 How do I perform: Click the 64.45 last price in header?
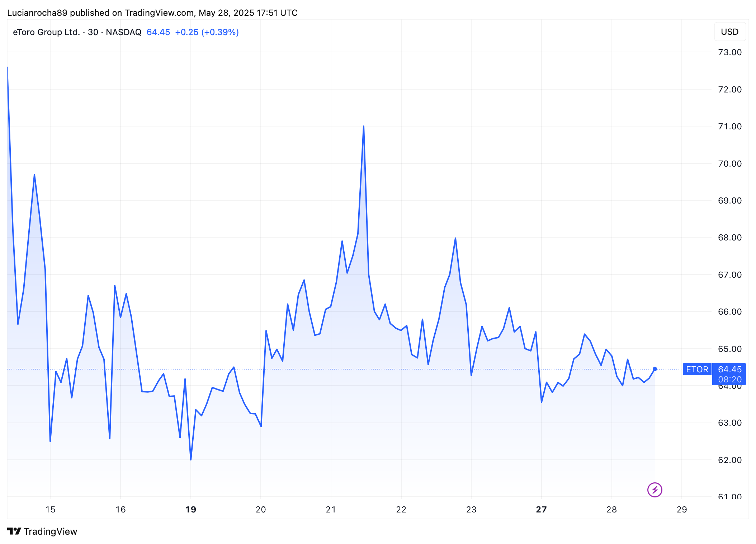[x=158, y=32]
